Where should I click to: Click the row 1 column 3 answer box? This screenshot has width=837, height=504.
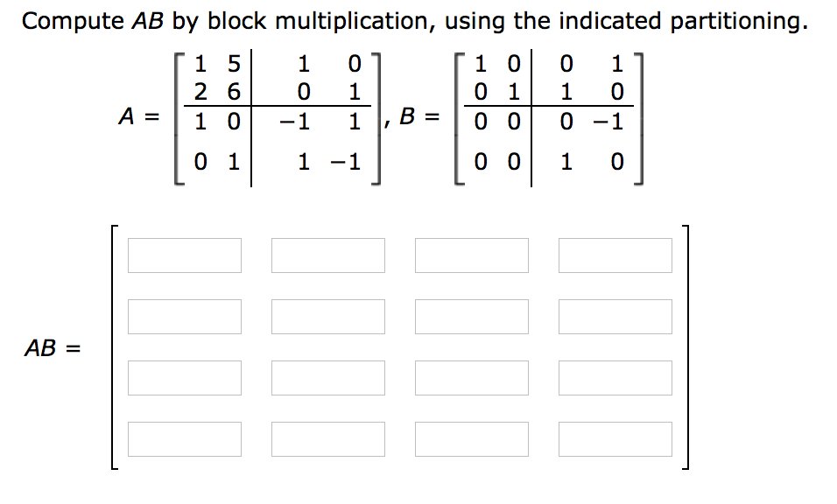click(472, 255)
